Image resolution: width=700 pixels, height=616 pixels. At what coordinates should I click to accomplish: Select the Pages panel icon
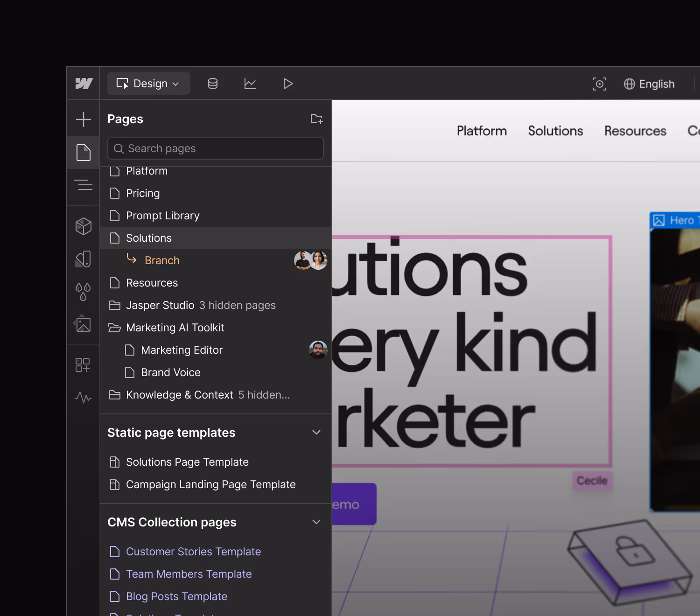point(84,153)
